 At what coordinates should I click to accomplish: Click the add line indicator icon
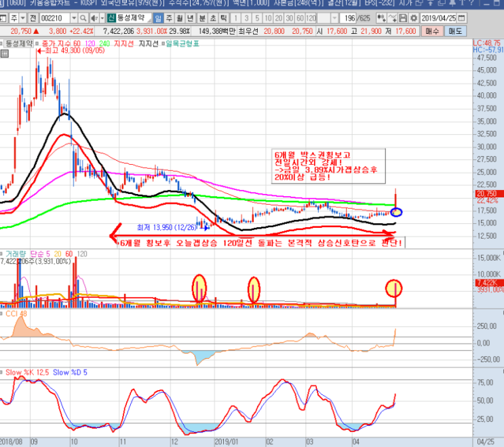pos(392,18)
